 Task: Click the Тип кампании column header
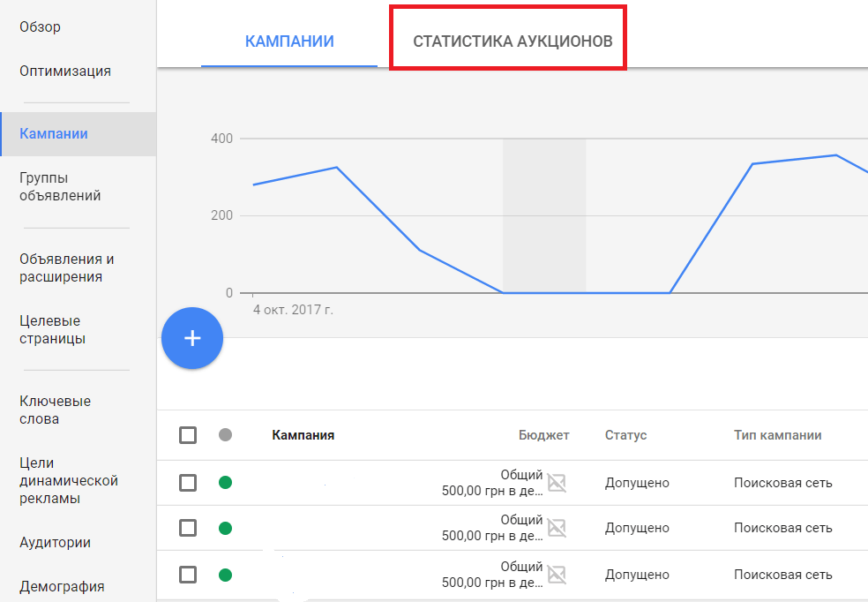click(777, 435)
